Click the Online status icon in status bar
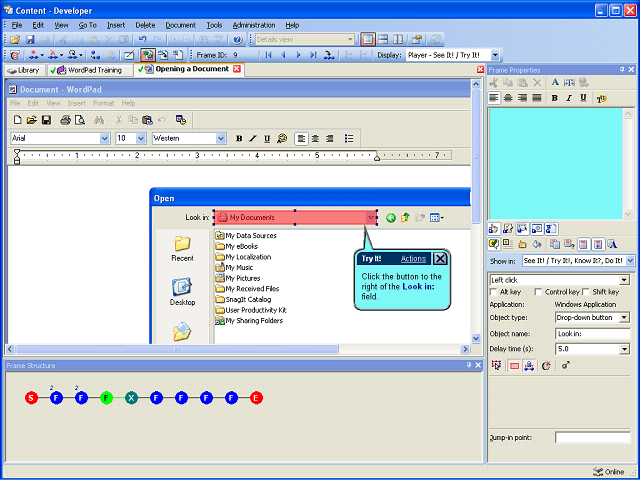Viewport: 640px width, 480px height. [598, 471]
